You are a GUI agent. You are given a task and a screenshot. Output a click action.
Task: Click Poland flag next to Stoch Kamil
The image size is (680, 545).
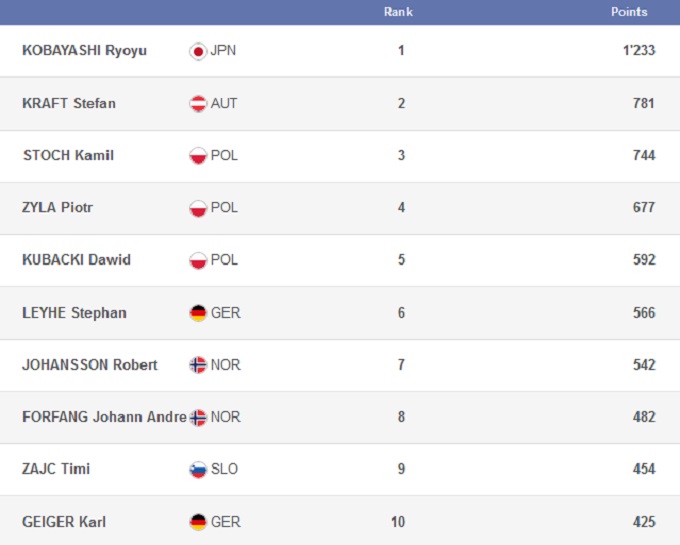[x=198, y=155]
